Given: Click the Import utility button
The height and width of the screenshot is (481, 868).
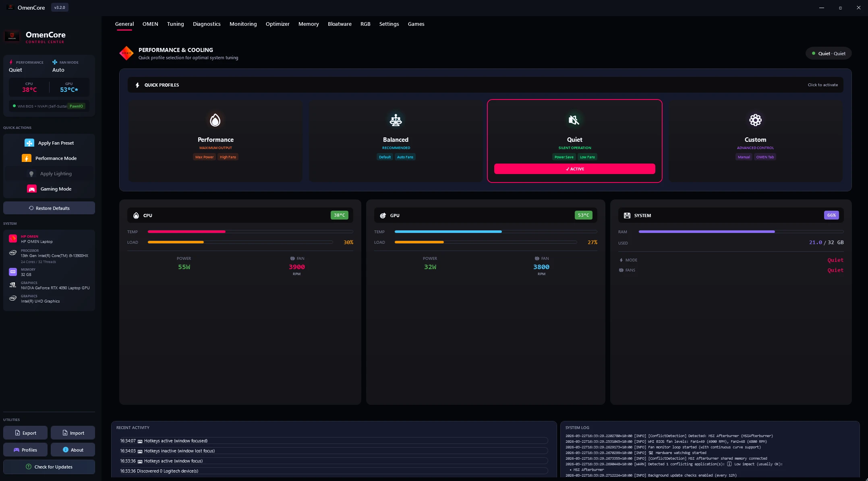Looking at the screenshot, I should point(73,433).
